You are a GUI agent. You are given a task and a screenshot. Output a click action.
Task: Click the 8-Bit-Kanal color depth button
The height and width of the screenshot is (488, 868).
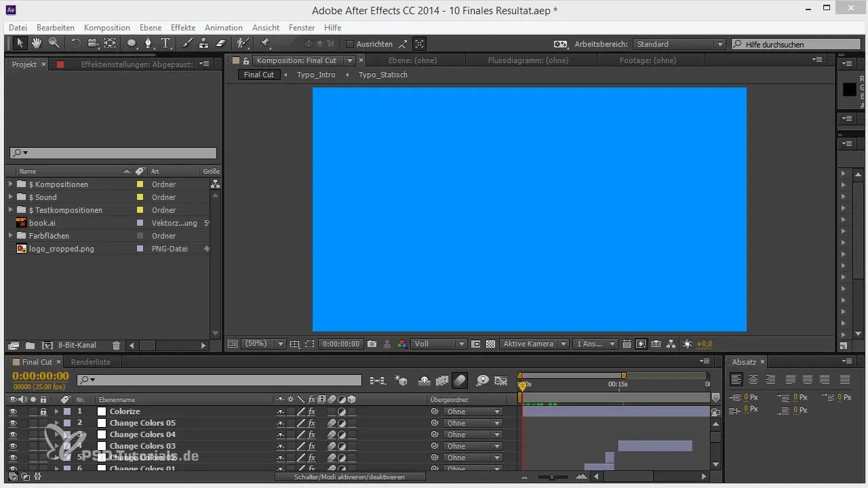point(77,346)
